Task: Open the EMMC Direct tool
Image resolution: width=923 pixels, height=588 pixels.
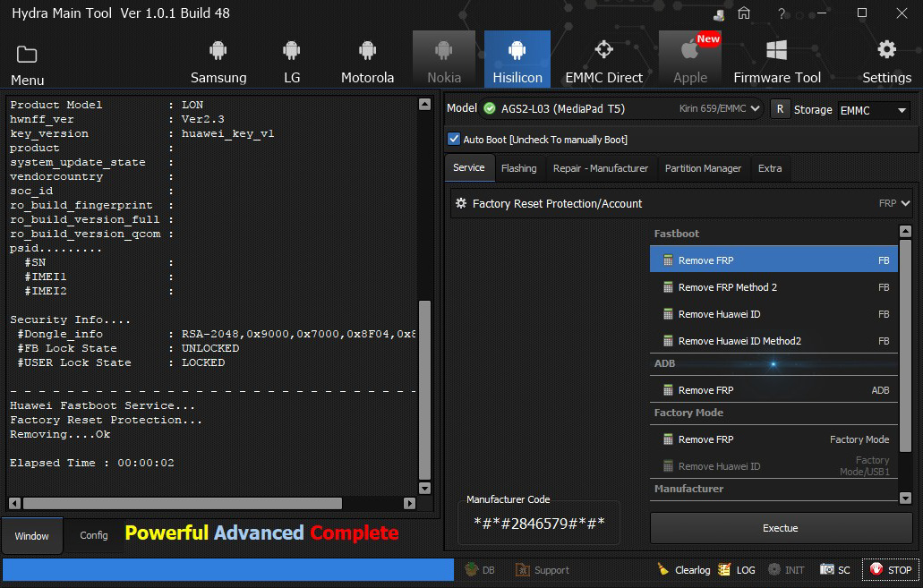Action: click(603, 60)
